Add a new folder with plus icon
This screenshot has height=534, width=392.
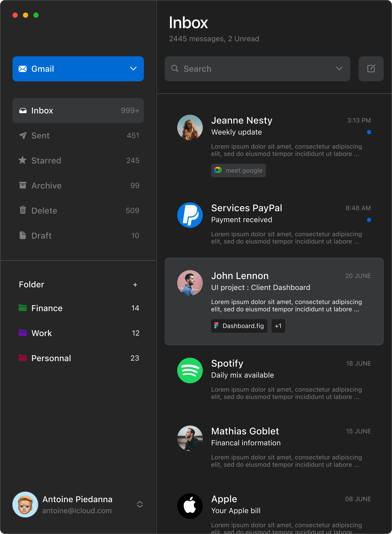click(x=135, y=285)
